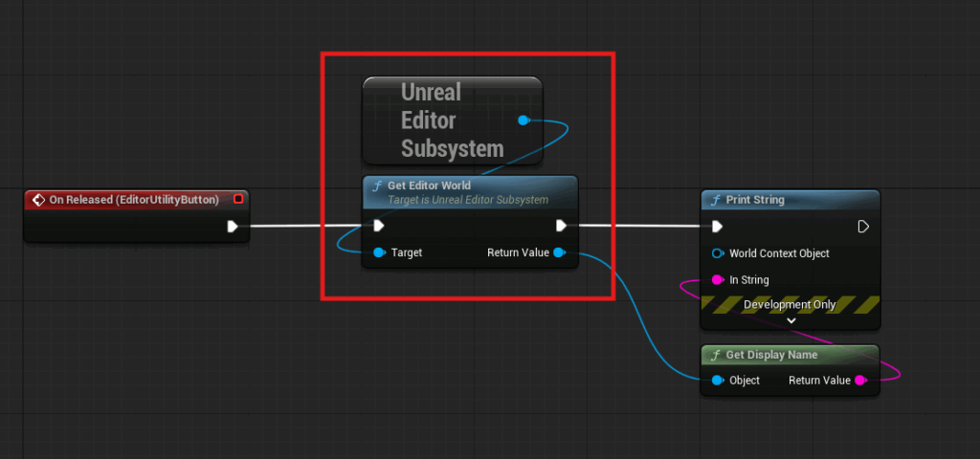Select the Unreal Editor Subsystem node
Viewport: 980px width, 459px height.
tap(450, 120)
